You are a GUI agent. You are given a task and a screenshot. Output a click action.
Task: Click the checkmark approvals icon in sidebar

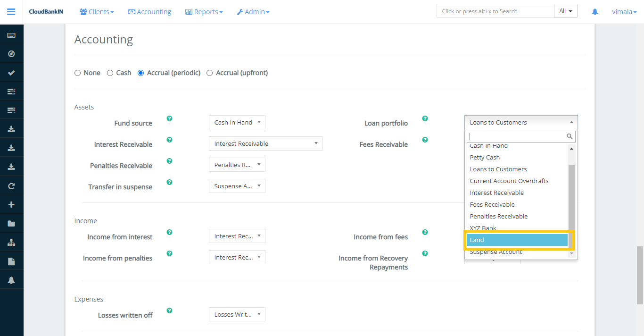[x=11, y=72]
